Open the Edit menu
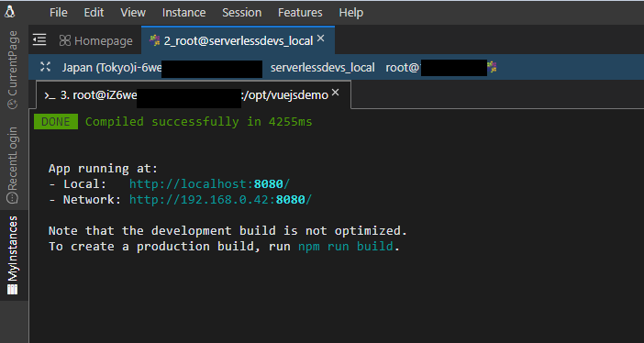This screenshot has width=644, height=343. (94, 13)
